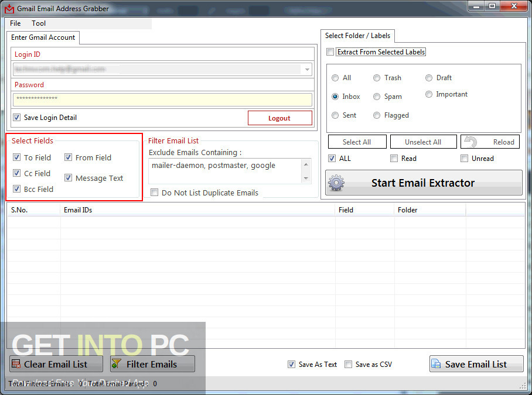Select the Sent radio button
This screenshot has height=395, width=532.
click(x=335, y=115)
